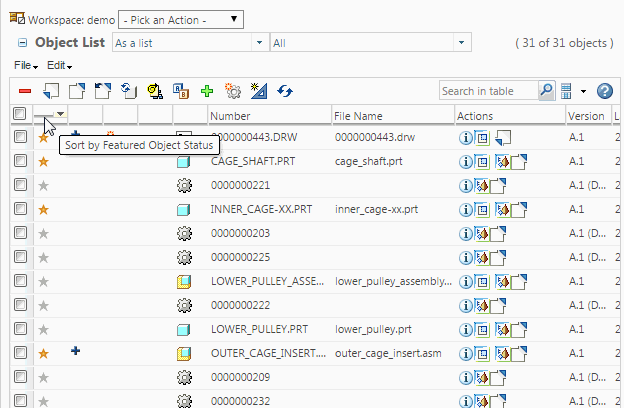
Task: Click the red minus remove icon
Action: coord(25,91)
